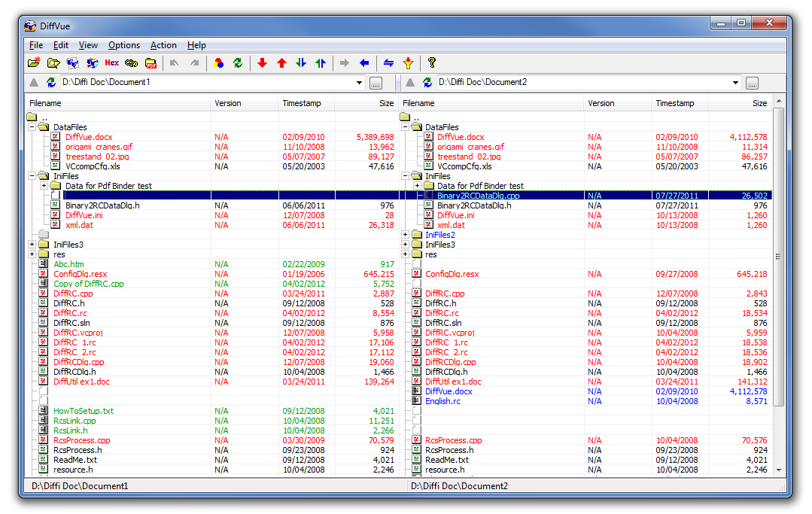Open the Action menu

coord(163,45)
